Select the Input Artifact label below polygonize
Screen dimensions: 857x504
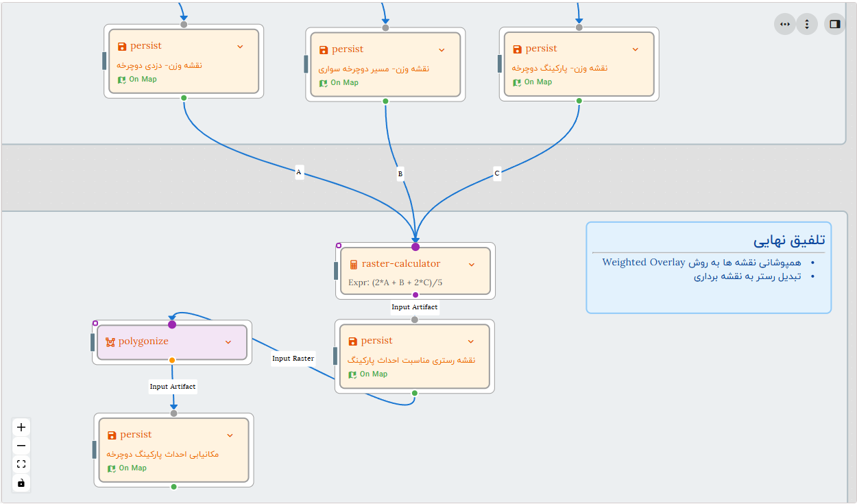tap(172, 386)
